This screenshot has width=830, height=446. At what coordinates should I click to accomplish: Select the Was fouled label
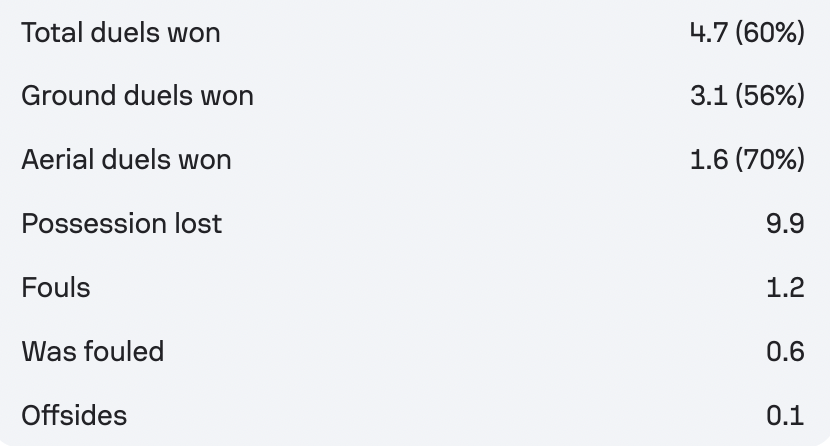pyautogui.click(x=93, y=352)
